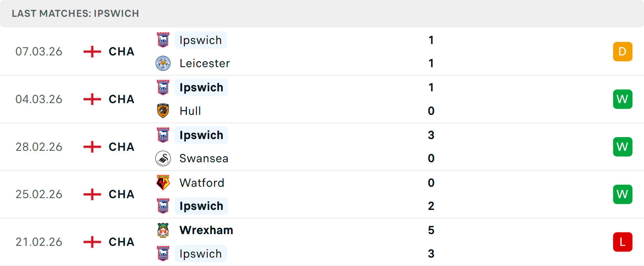Expand the LAST MATCHES: IPSWICH header
Screen dimensions: 644x266
point(75,13)
